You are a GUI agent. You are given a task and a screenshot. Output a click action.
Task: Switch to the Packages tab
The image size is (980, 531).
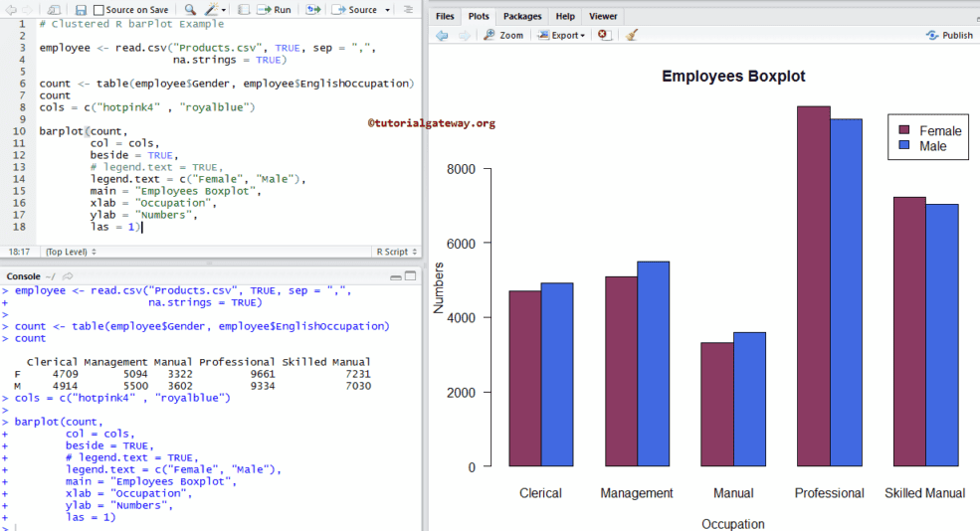522,16
